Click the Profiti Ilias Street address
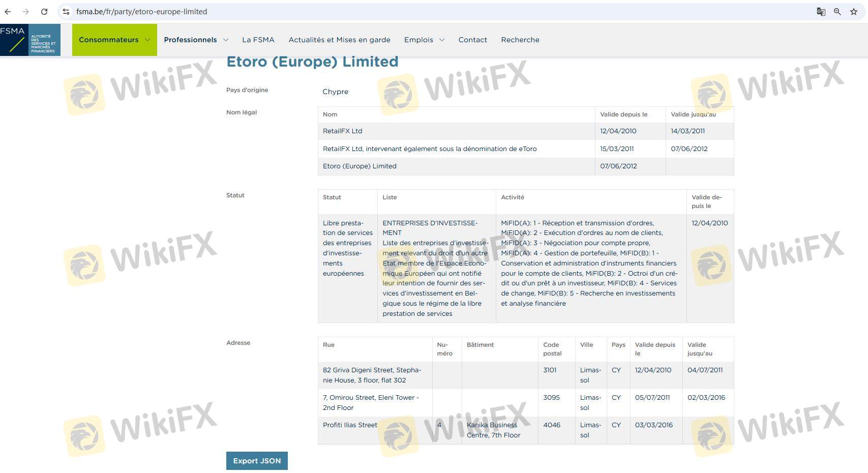The height and width of the screenshot is (473, 868). pos(350,425)
